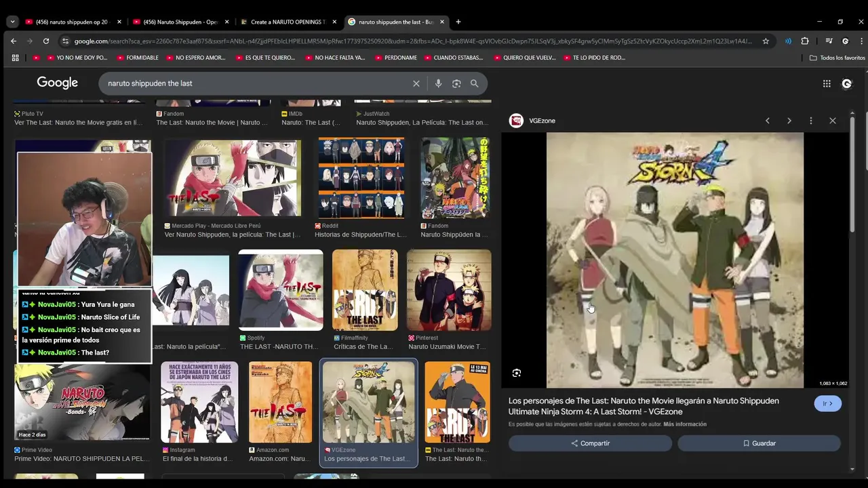The image size is (868, 488).
Task: Open Spotify 'THE LAST -NARUTO' result image
Action: click(x=281, y=290)
